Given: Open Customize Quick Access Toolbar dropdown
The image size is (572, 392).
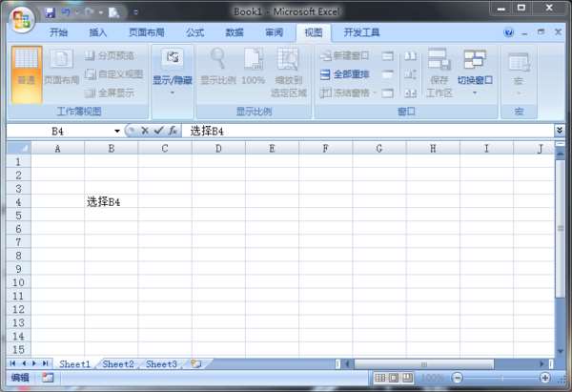Looking at the screenshot, I should [x=135, y=12].
